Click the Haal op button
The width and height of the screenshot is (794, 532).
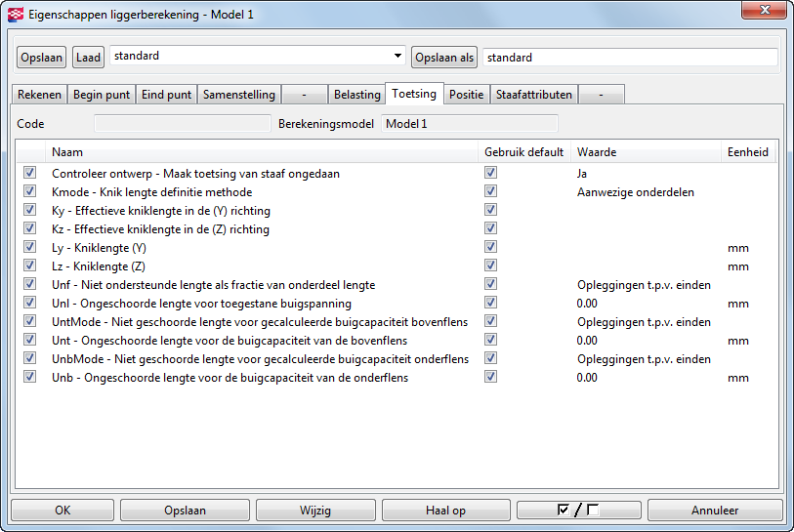(445, 510)
